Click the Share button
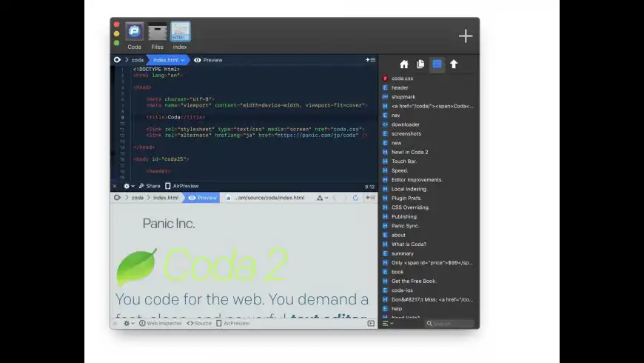Screen dimensions: 644x363 tap(150, 186)
